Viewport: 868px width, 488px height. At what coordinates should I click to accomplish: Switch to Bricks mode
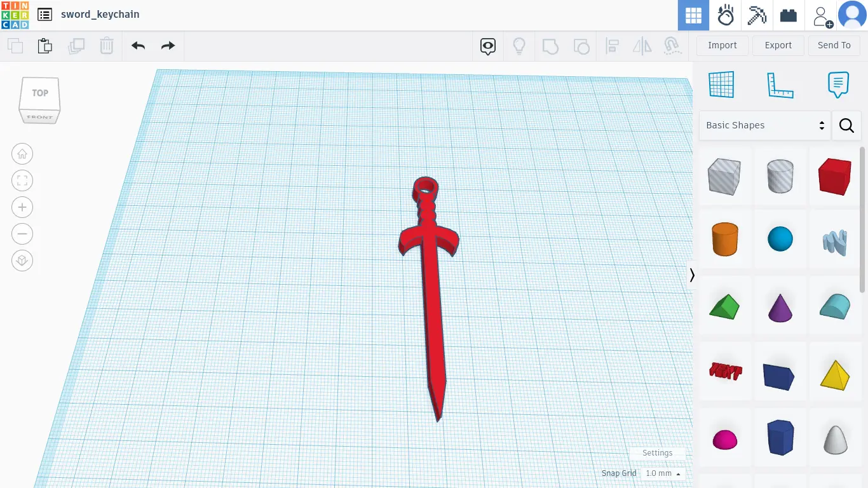point(789,15)
